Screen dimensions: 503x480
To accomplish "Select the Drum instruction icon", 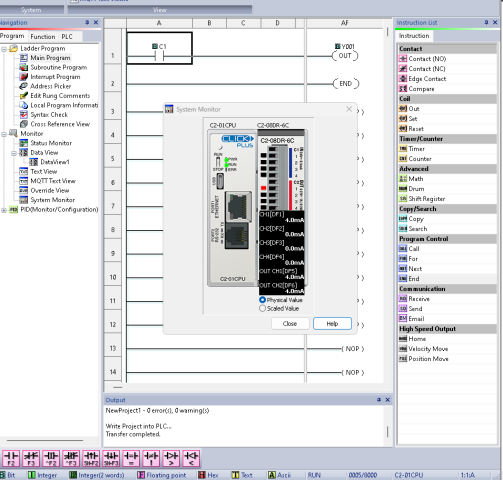I will point(403,189).
